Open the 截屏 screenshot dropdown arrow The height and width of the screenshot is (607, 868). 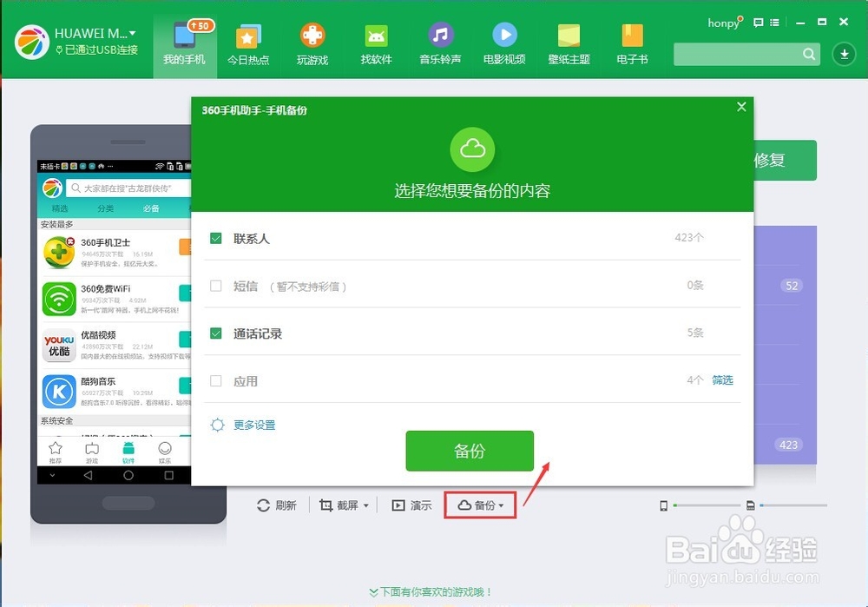(364, 505)
